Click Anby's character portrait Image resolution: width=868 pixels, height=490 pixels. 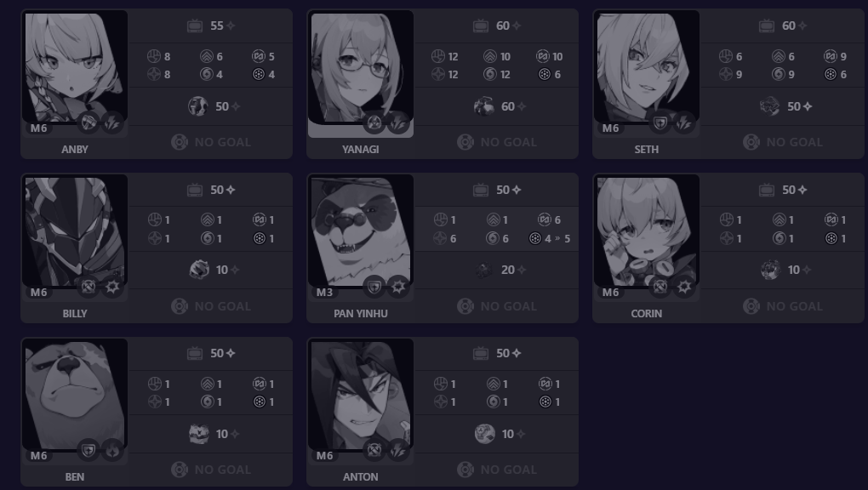click(x=75, y=67)
